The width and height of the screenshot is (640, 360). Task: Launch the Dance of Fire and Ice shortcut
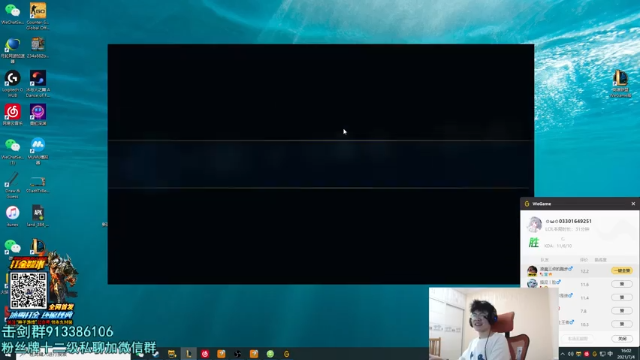[38, 83]
